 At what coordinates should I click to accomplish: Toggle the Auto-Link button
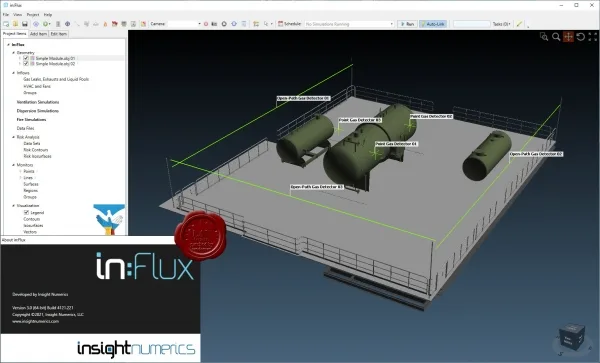(433, 24)
